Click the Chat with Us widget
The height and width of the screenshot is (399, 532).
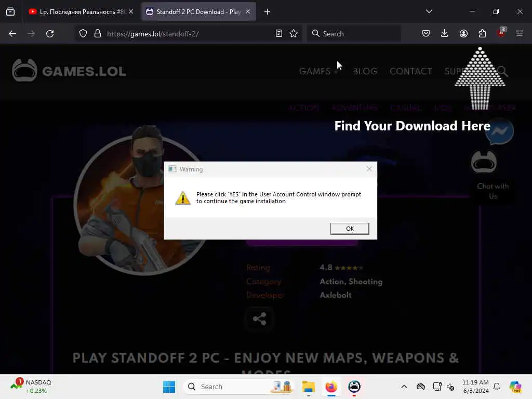coord(493,191)
